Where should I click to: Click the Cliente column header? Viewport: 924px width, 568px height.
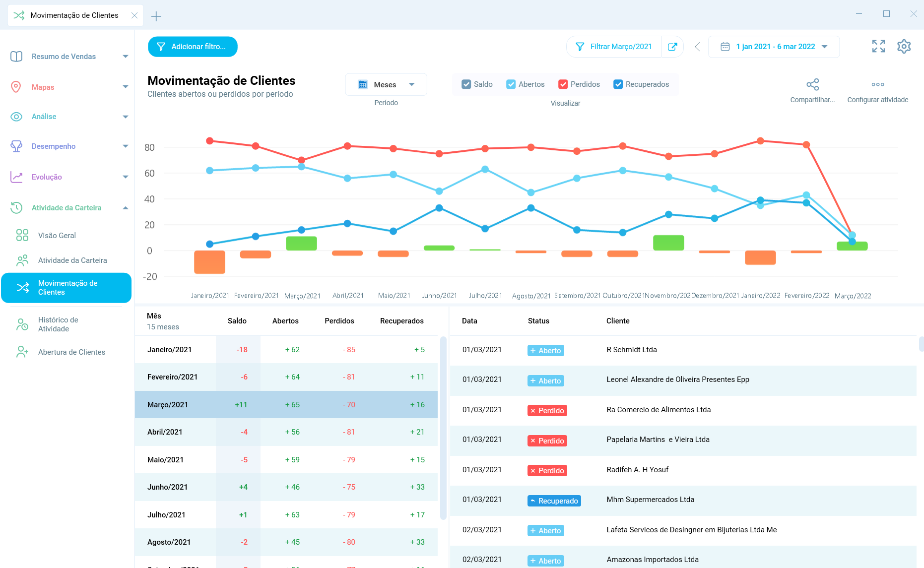[618, 321]
